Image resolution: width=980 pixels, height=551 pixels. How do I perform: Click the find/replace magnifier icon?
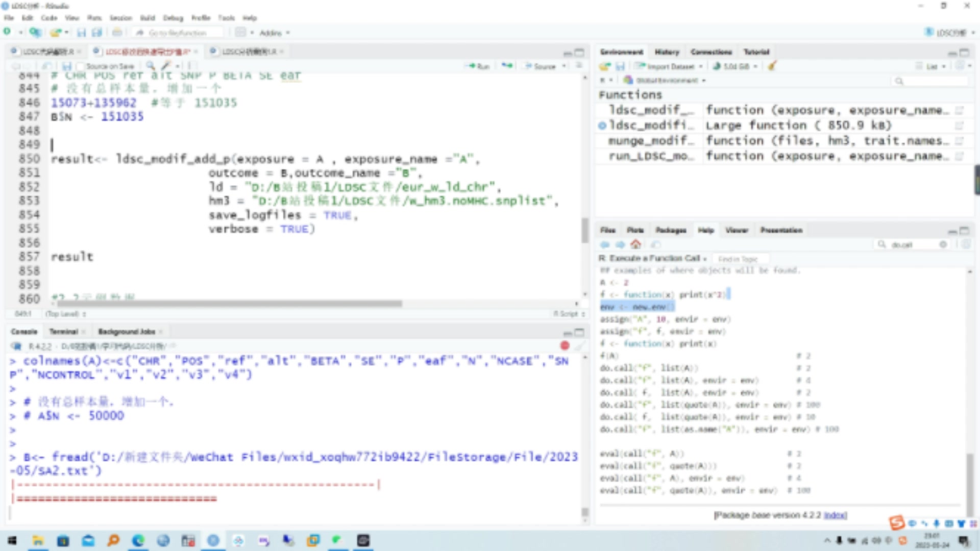point(150,66)
